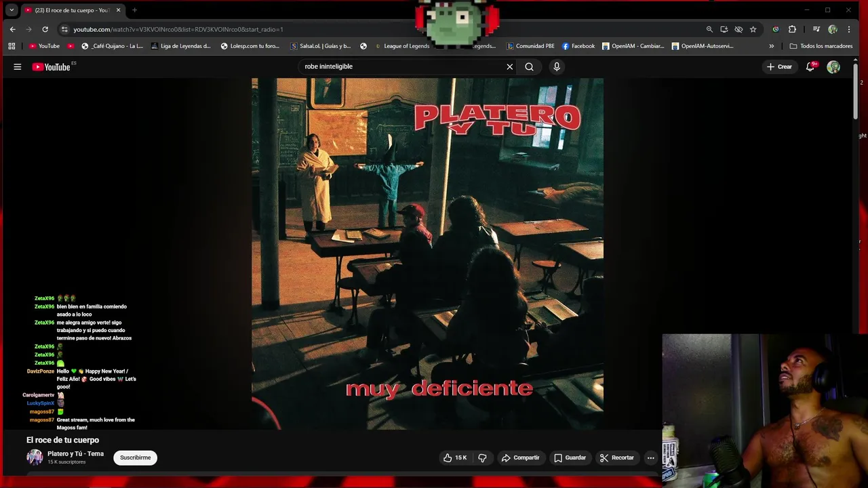Open the Extensions puzzle icon

coord(792,29)
